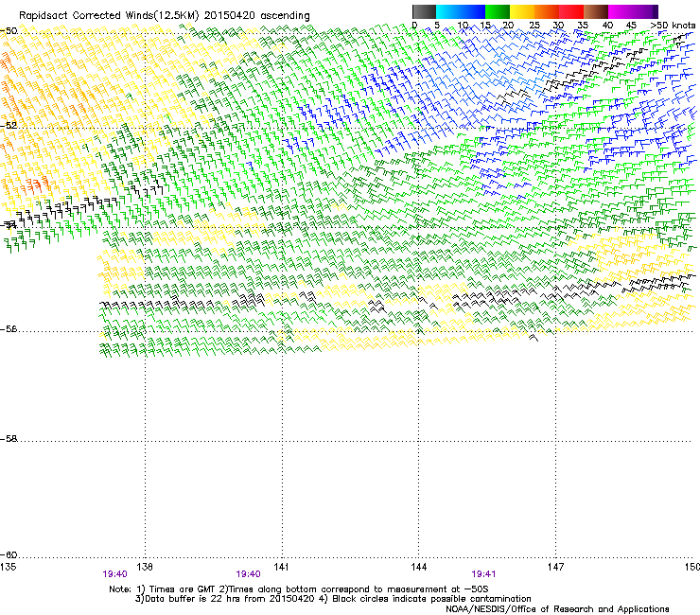Viewport: 700px width, 615px height.
Task: Select the orange 25-30 knots color swatch
Action: [x=547, y=11]
